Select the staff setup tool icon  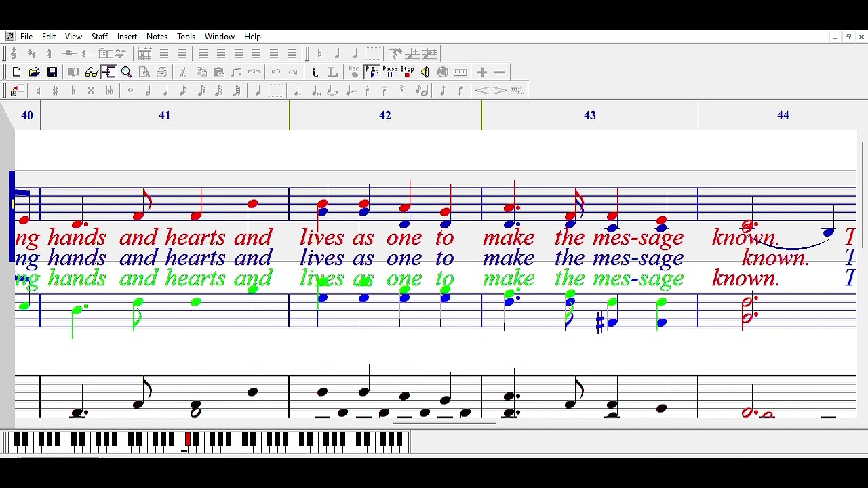pos(109,72)
